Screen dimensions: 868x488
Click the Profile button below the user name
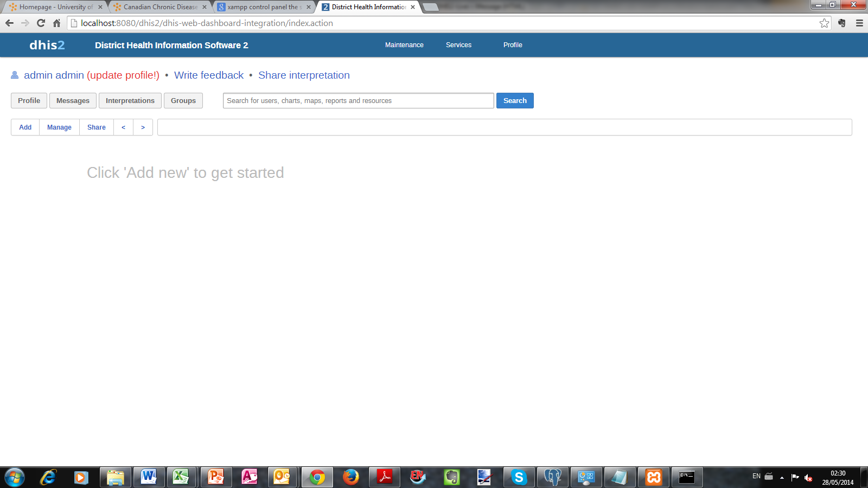click(x=29, y=101)
